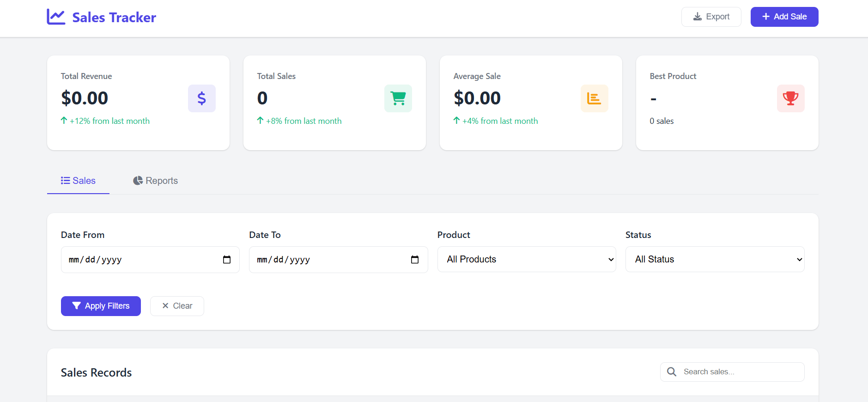Click the trophy icon in Best Product

tap(790, 98)
